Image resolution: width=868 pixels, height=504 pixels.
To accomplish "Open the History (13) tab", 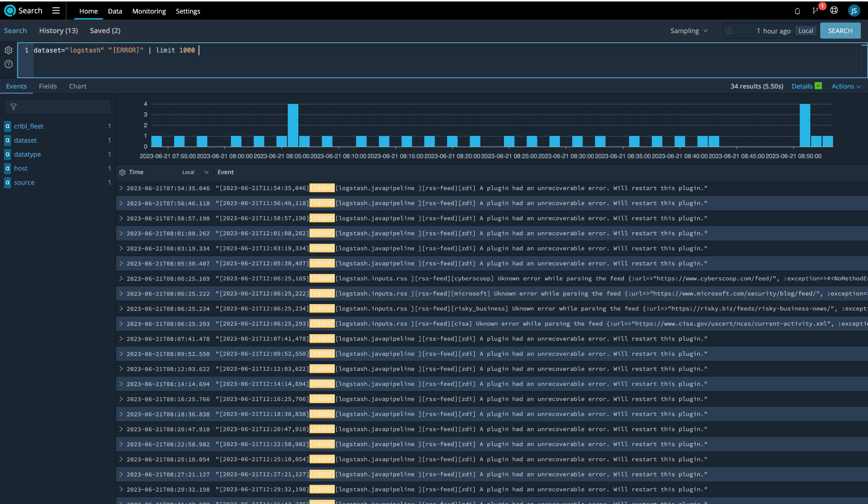I will [x=58, y=31].
